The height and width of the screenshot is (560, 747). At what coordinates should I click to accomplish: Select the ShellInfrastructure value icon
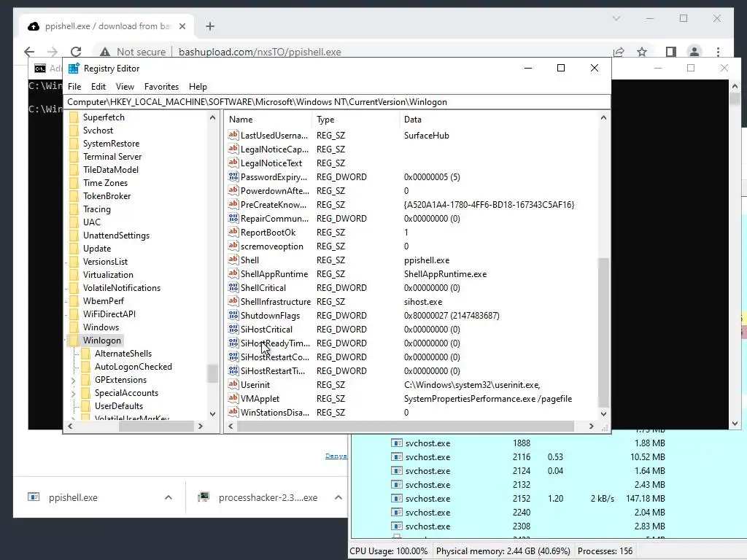click(233, 301)
